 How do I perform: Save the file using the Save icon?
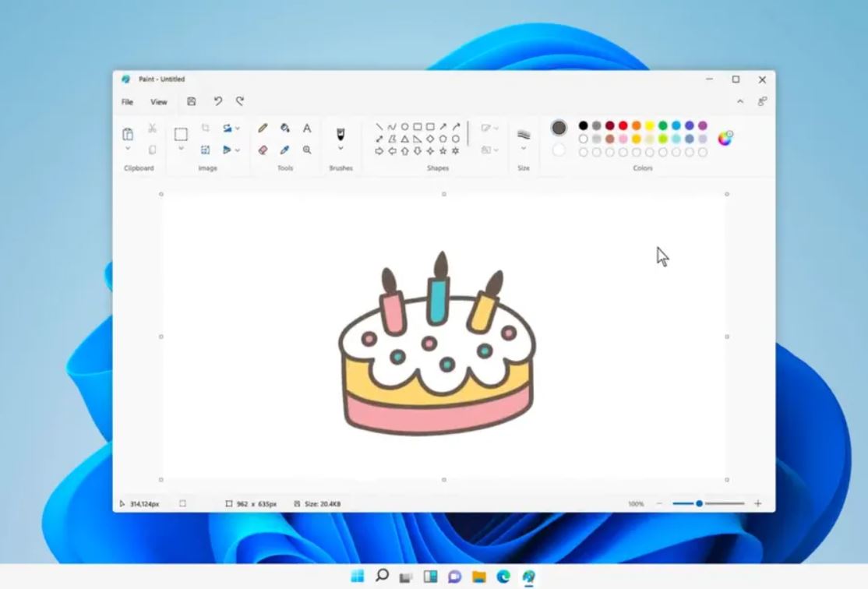tap(191, 101)
